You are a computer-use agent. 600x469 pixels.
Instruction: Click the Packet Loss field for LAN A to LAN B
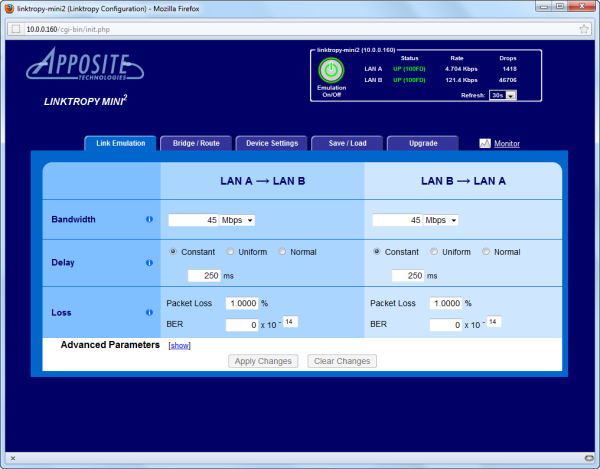click(x=242, y=303)
